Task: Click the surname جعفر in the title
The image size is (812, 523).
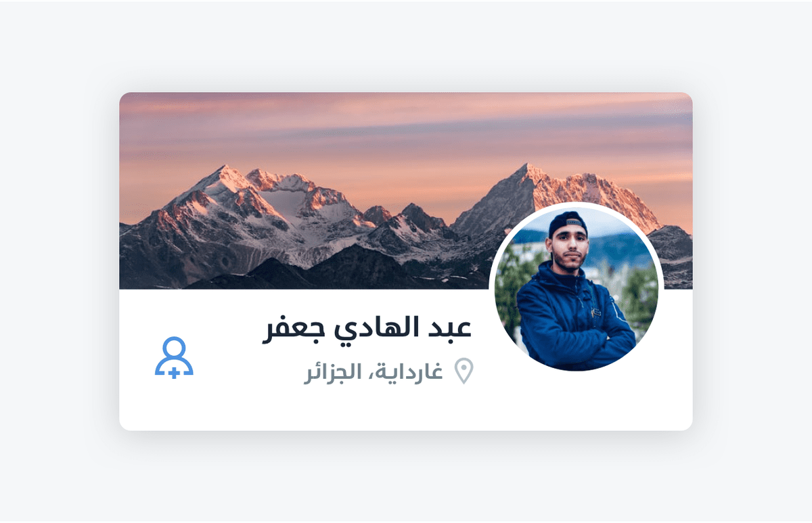Action: (288, 330)
